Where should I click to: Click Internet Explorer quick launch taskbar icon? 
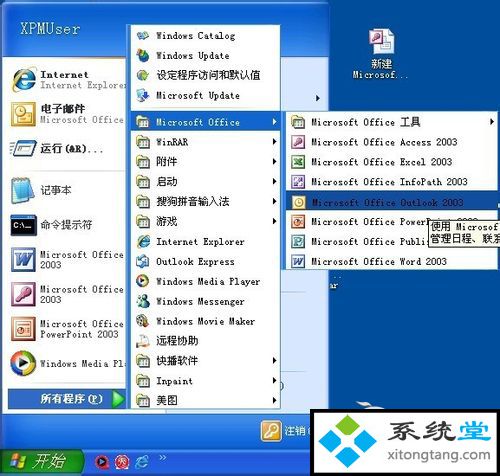pos(142,462)
